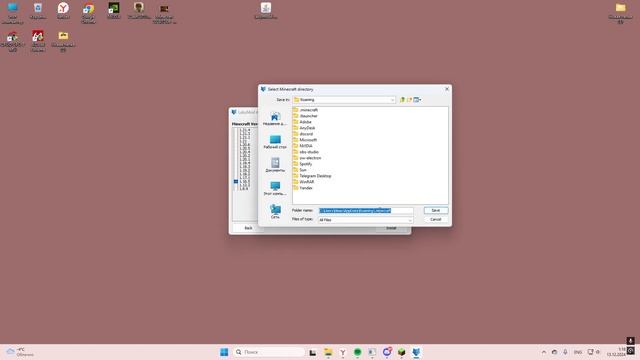The width and height of the screenshot is (640, 360).
Task: Click Back in the LabyMod installer window
Action: 248,228
